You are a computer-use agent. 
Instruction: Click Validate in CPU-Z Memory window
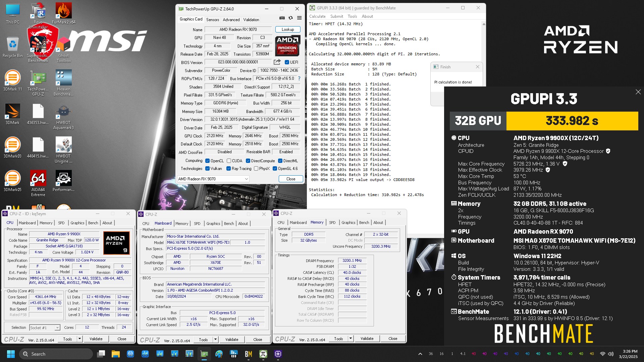pos(367,339)
